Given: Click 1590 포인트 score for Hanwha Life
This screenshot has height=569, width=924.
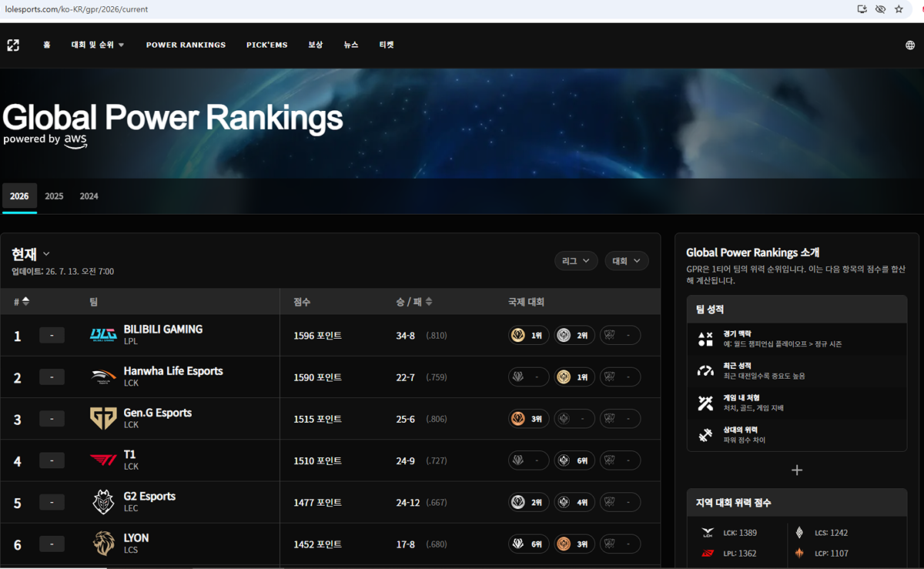Looking at the screenshot, I should click(317, 377).
